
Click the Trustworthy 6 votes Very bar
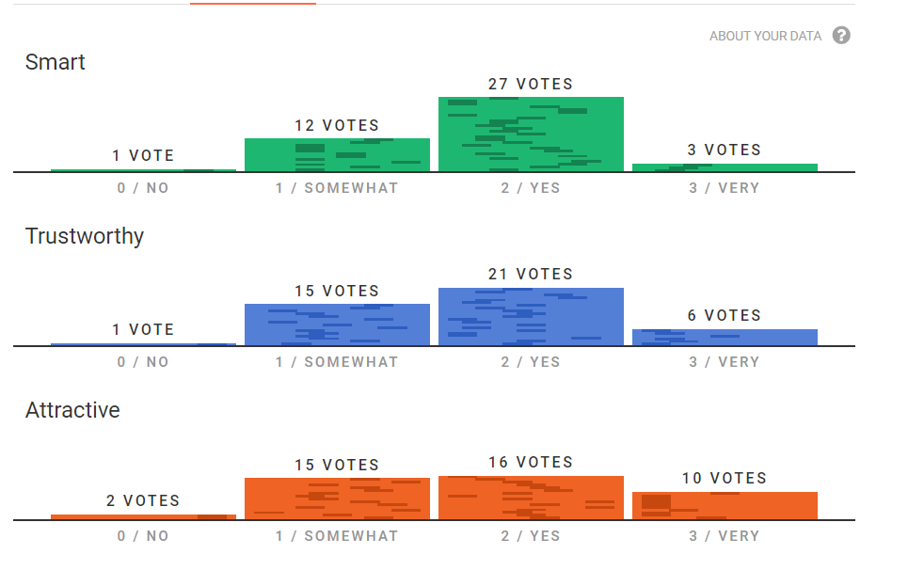(x=725, y=338)
